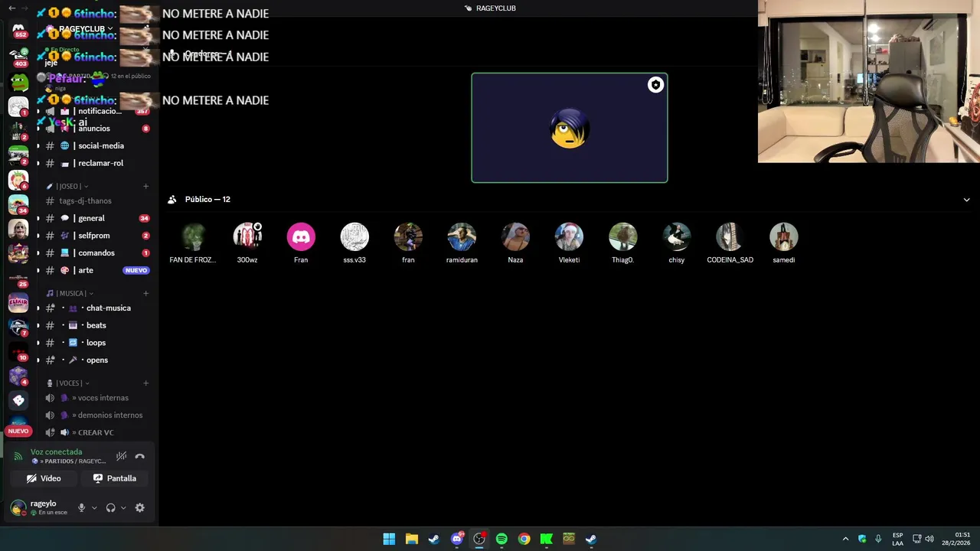Open audience member Fran with Discord logo

301,243
